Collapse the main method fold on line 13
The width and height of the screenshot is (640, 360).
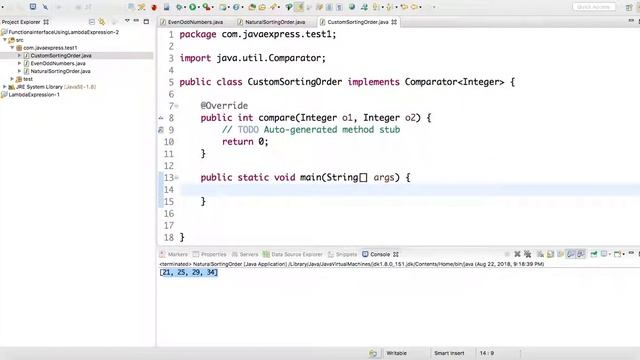(177, 178)
